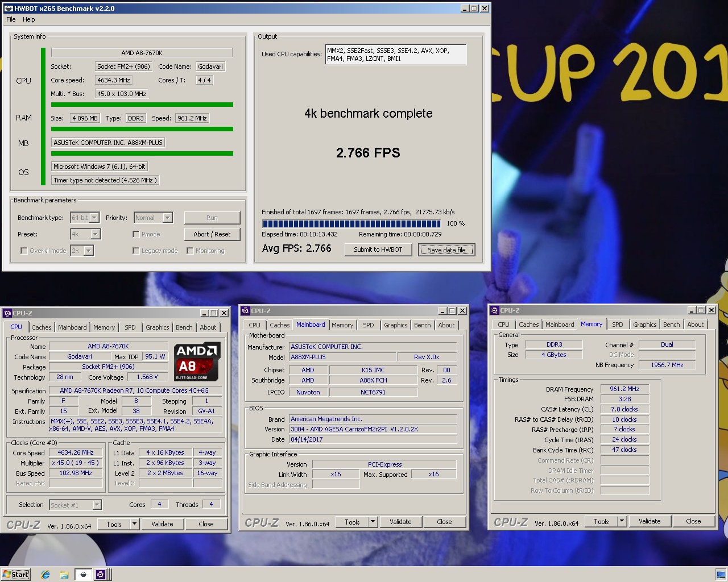728x582 pixels.
Task: Click the Max TDP 95.1 W value
Action: pos(155,356)
